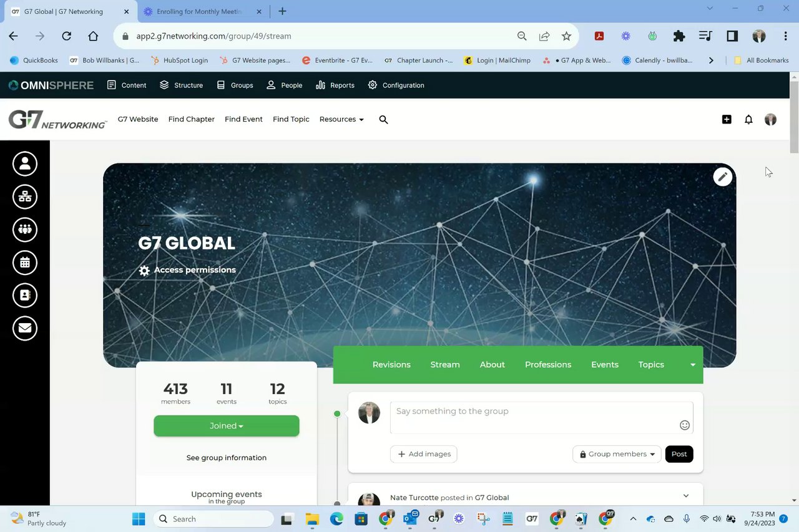Click the Windows taskbar Search box
The height and width of the screenshot is (532, 799).
pos(213,519)
